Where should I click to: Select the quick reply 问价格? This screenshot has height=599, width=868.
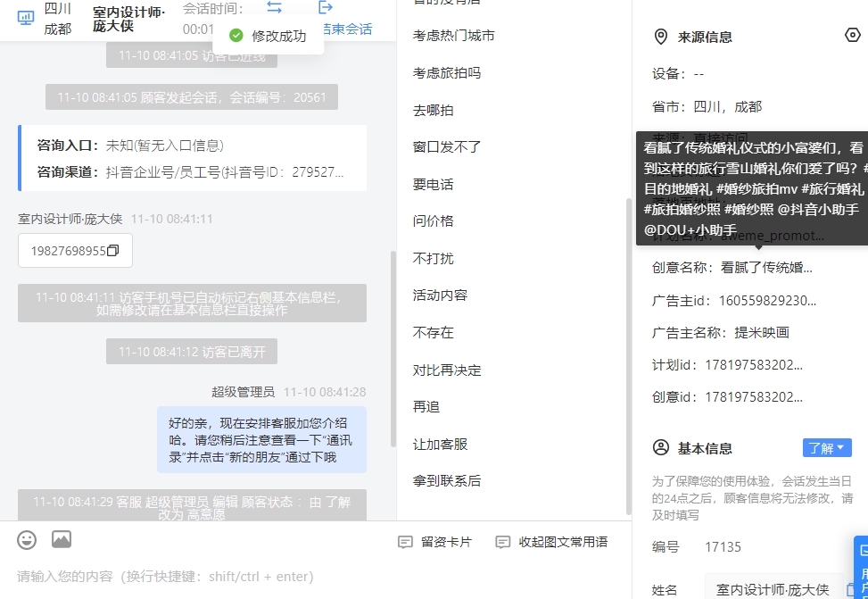click(x=434, y=221)
